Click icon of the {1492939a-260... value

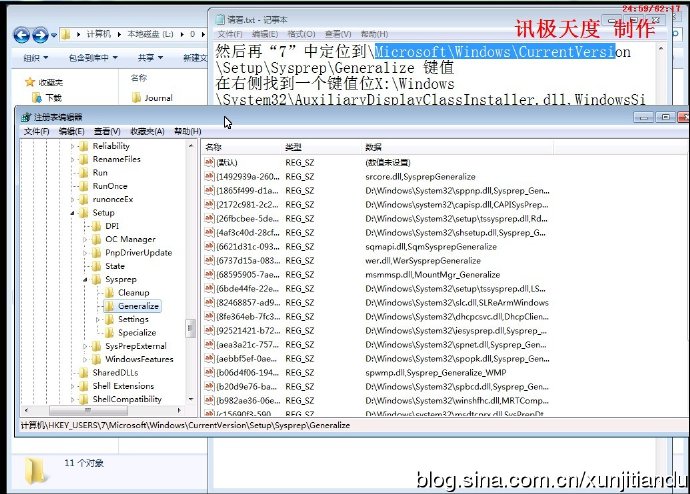209,176
